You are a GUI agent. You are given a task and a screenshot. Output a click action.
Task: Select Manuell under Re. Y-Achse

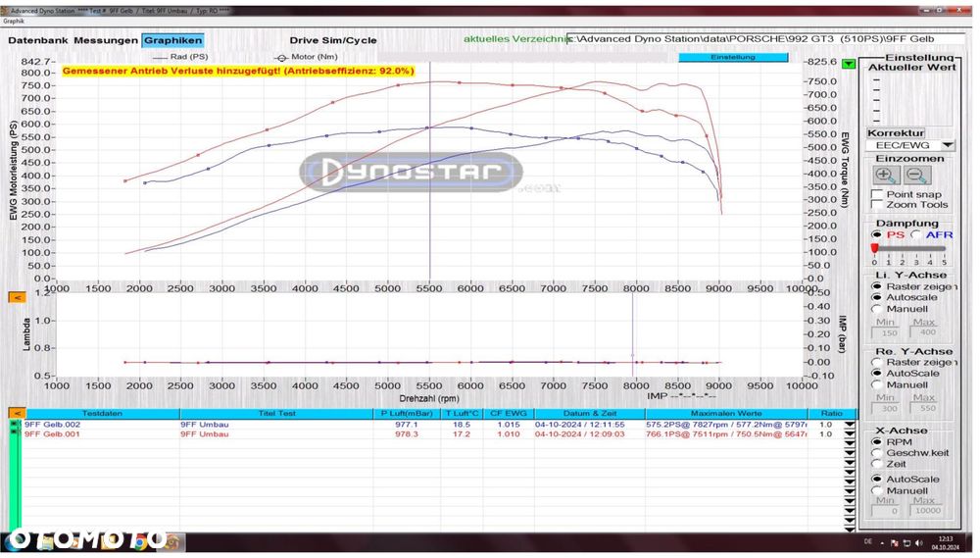[877, 384]
